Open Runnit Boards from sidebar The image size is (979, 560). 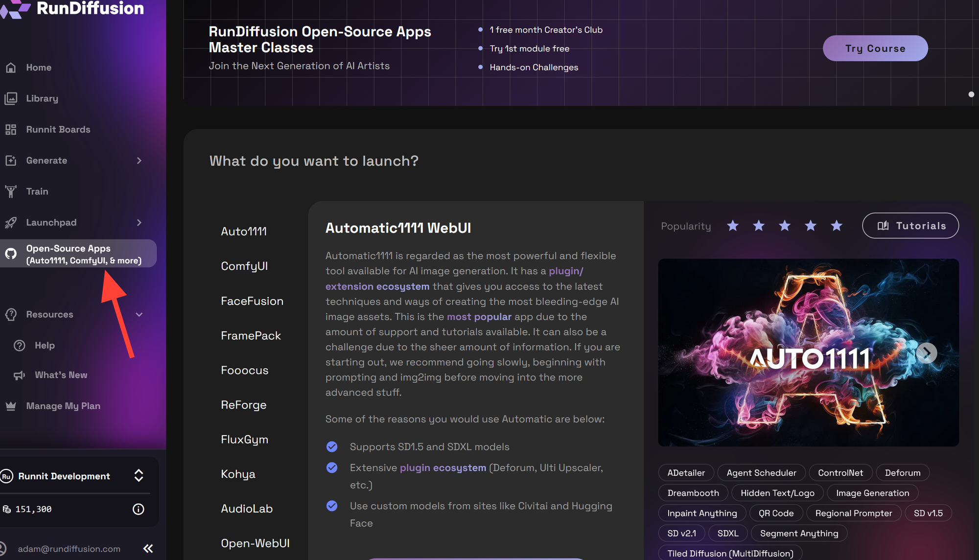click(58, 129)
